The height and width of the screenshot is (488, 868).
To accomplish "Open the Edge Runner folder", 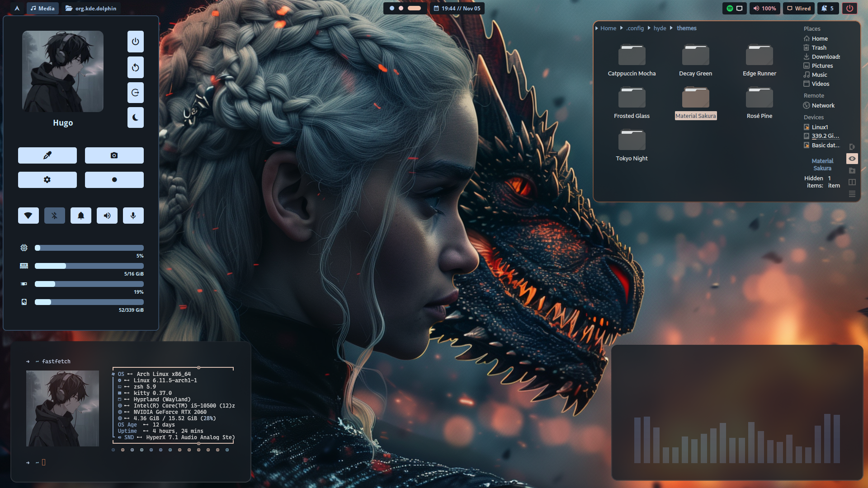I will pos(759,61).
